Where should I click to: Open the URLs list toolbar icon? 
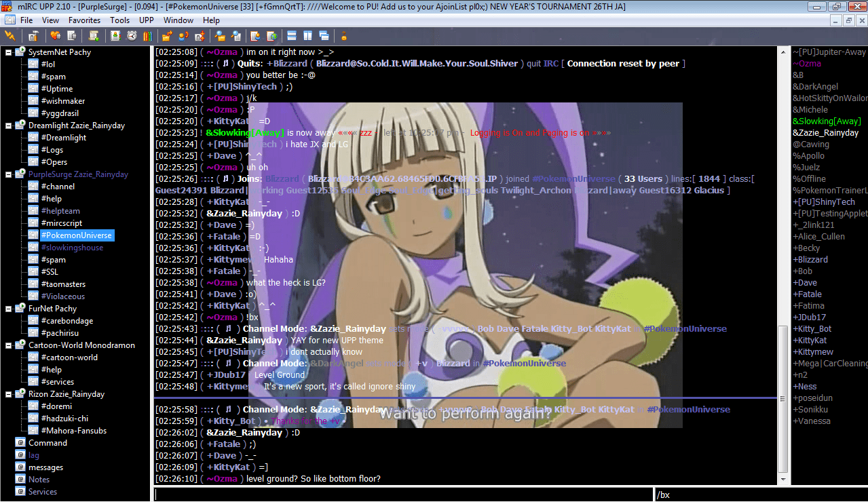(272, 35)
